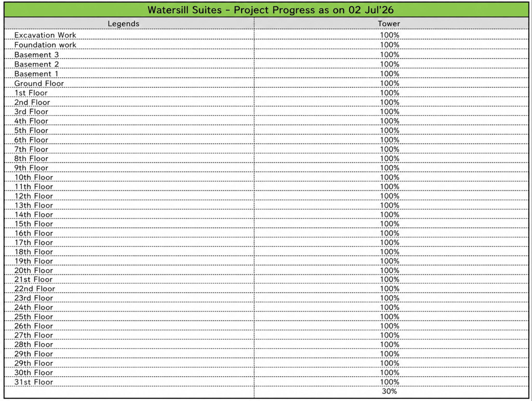Viewport: 532px width, 401px height.
Task: Click the "17th Floor" label
Action: pos(34,242)
